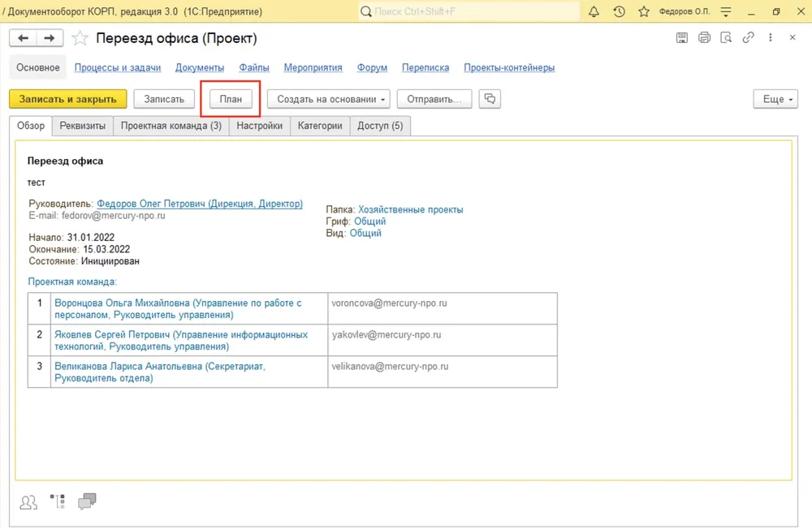The height and width of the screenshot is (529, 812).
Task: Print using the printer icon
Action: 704,37
